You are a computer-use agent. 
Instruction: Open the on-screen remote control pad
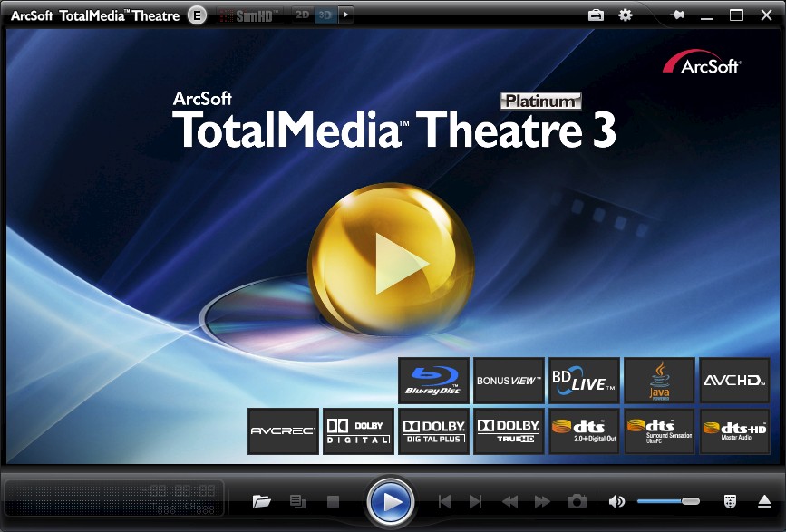[x=731, y=501]
